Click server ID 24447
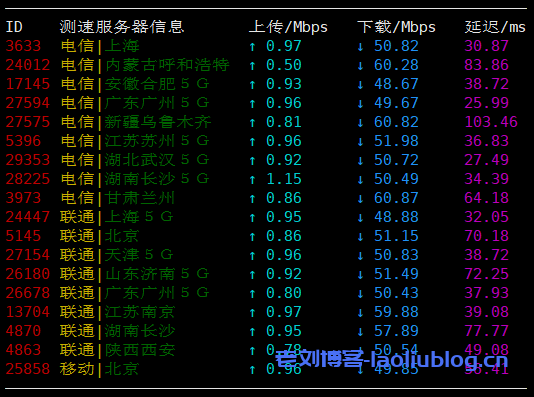 28,217
